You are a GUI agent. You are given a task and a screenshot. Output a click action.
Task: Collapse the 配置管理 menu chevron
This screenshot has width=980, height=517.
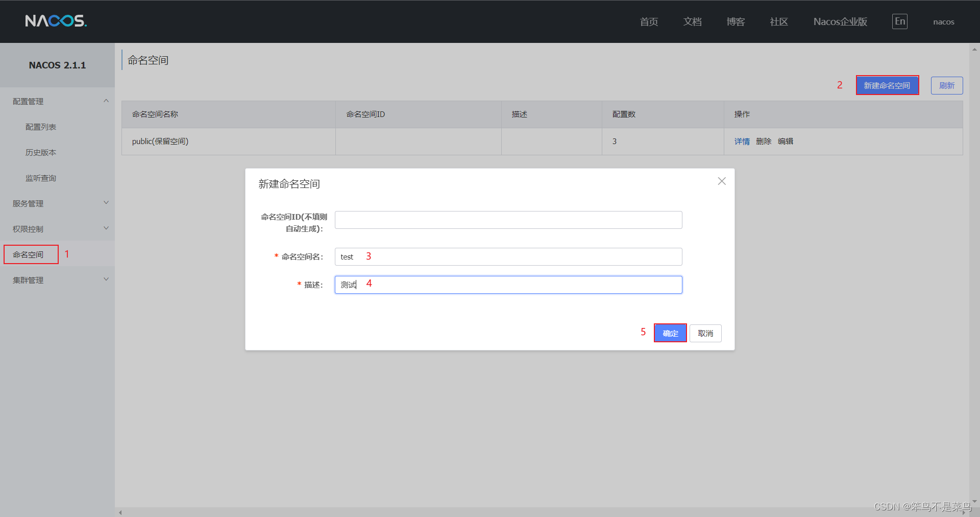(x=106, y=101)
